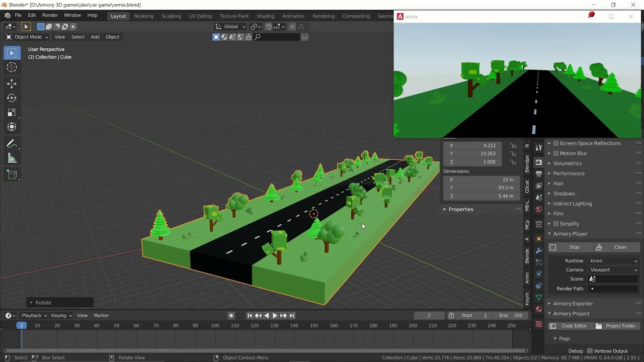Select the Cursor tool in the viewport toolbar

[x=12, y=67]
